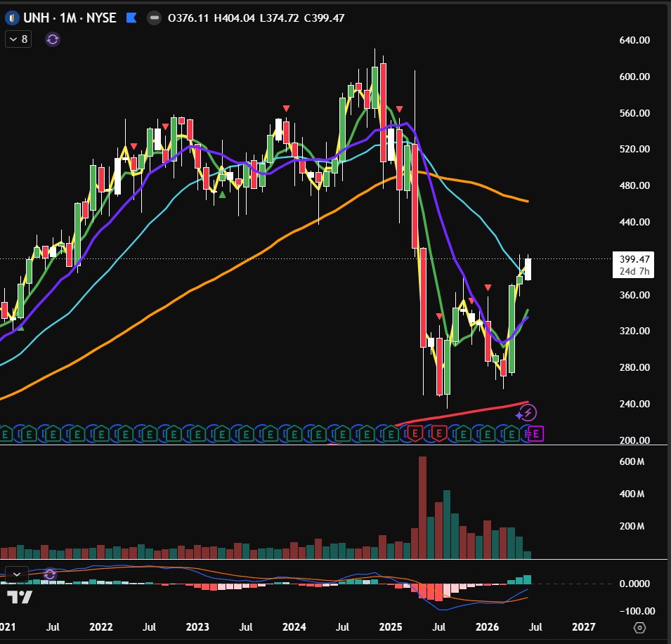Click the close value C399.47
The width and height of the screenshot is (671, 644).
(324, 18)
